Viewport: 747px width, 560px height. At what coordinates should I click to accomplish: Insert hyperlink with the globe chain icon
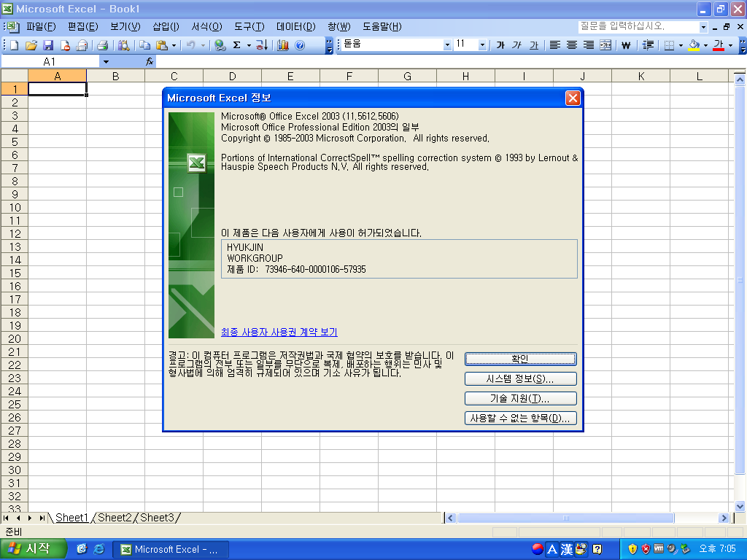point(220,45)
